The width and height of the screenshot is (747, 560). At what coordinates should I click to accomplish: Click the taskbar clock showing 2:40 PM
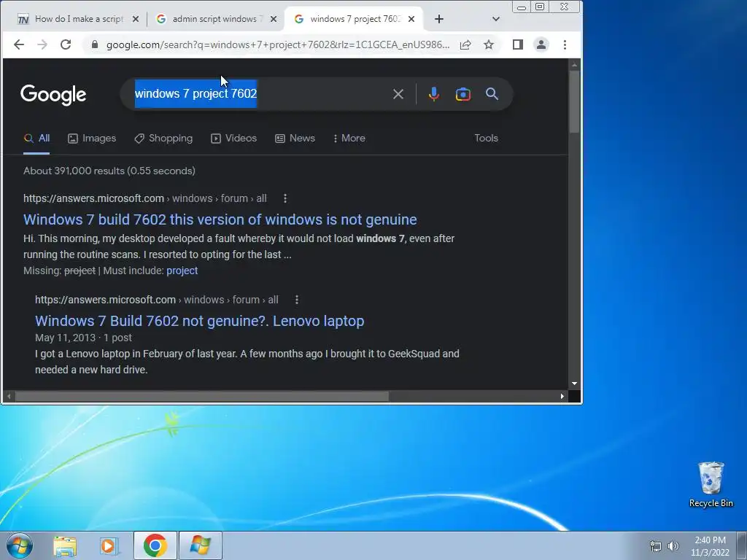click(710, 546)
